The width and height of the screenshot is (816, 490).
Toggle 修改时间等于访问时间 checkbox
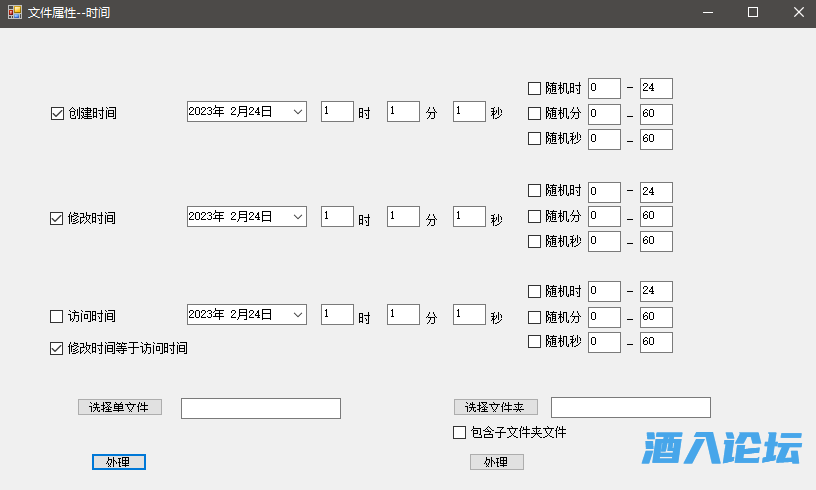point(57,348)
